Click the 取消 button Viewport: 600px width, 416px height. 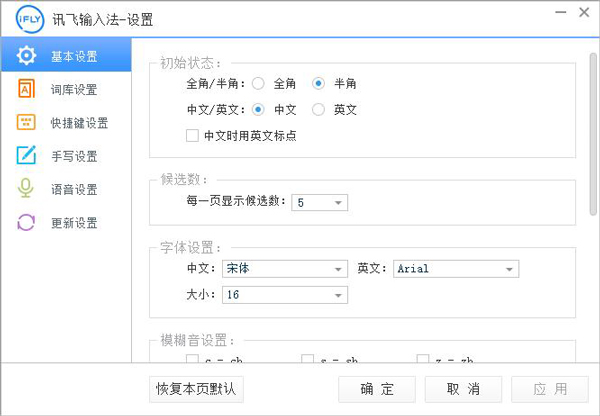(x=463, y=389)
